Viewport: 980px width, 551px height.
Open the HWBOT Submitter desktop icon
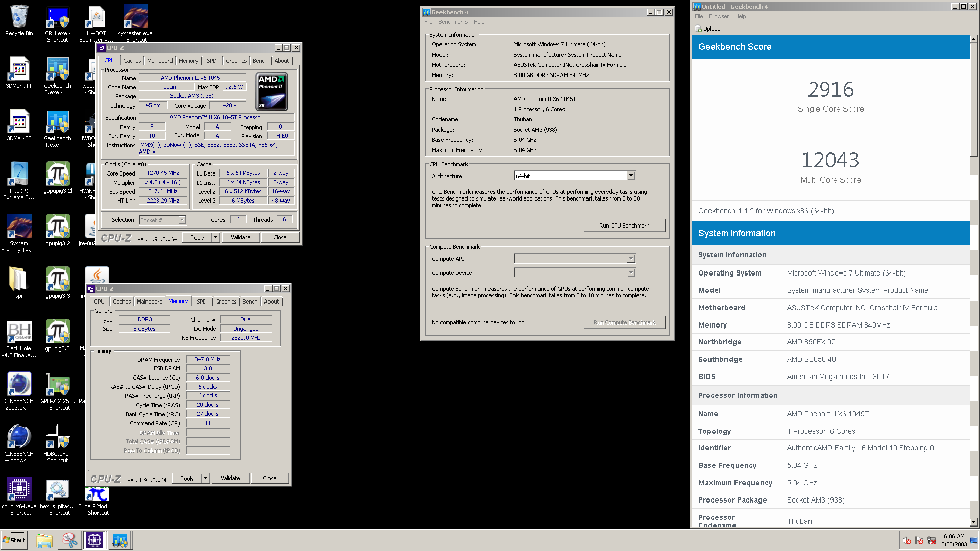pyautogui.click(x=96, y=24)
